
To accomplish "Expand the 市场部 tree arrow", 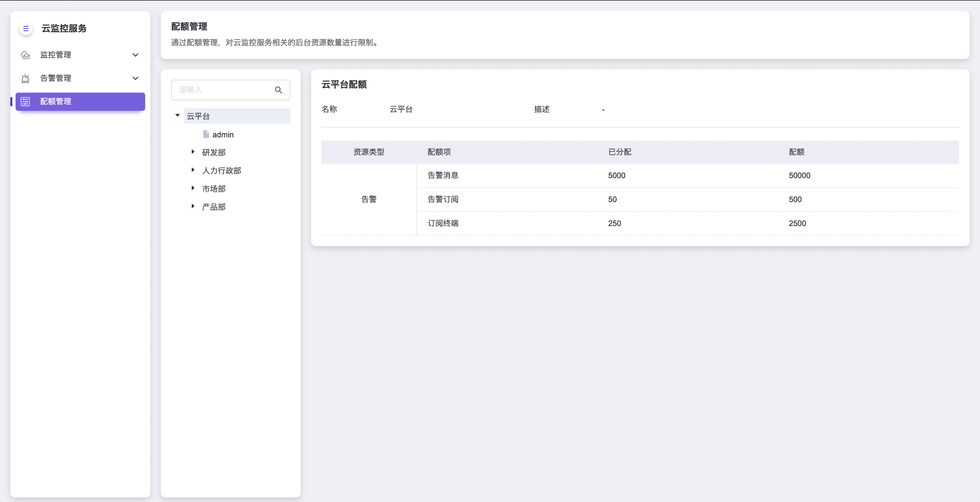I will pos(193,188).
